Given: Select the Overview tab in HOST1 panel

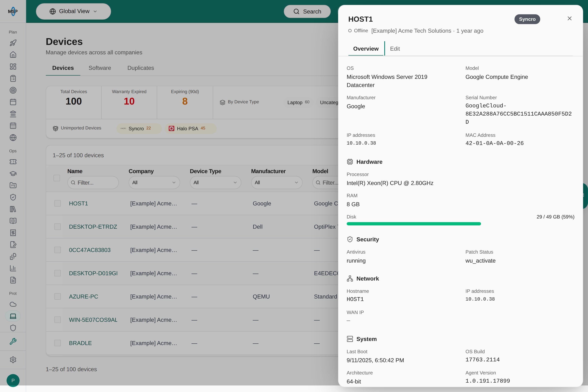Looking at the screenshot, I should click(x=366, y=49).
